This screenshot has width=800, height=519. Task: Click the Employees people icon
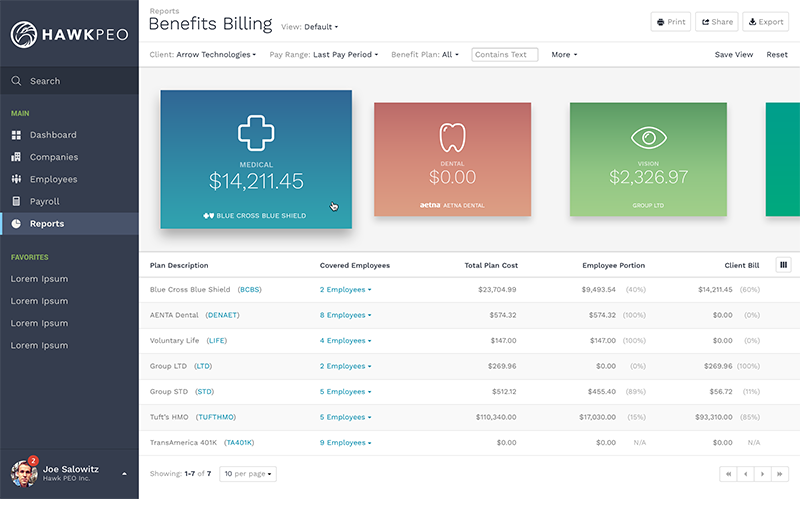pos(16,179)
